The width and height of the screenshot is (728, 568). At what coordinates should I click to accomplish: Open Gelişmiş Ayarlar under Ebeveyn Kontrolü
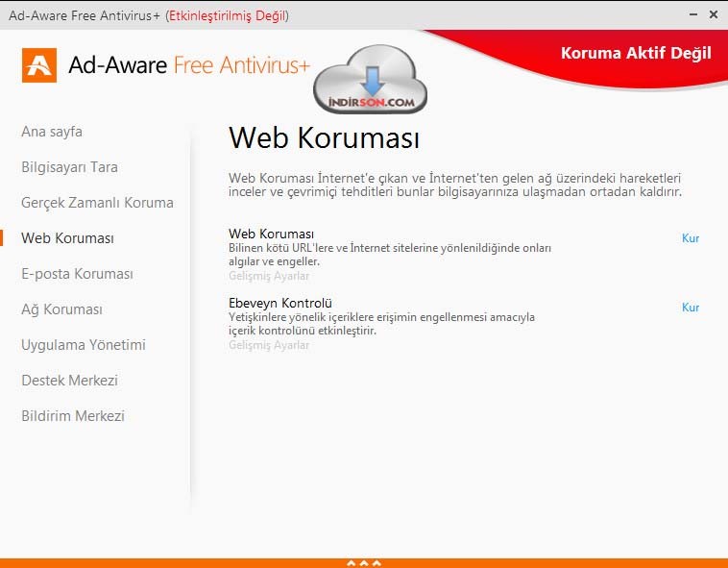pos(269,345)
